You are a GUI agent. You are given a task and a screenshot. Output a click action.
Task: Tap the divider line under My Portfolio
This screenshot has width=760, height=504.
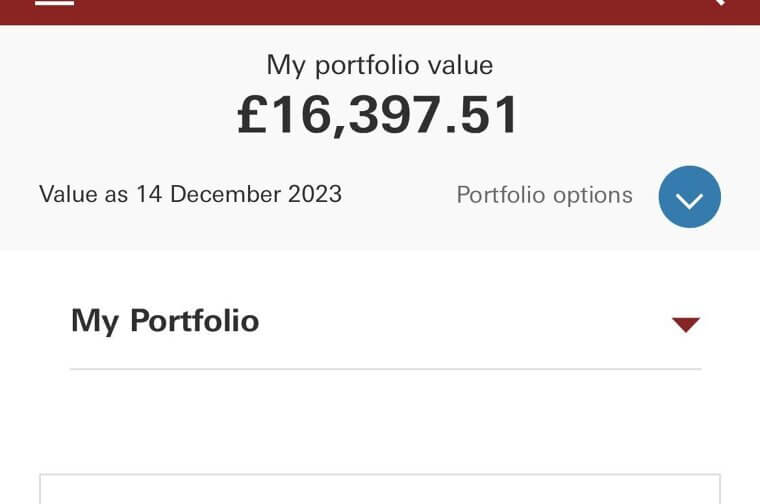tap(385, 369)
